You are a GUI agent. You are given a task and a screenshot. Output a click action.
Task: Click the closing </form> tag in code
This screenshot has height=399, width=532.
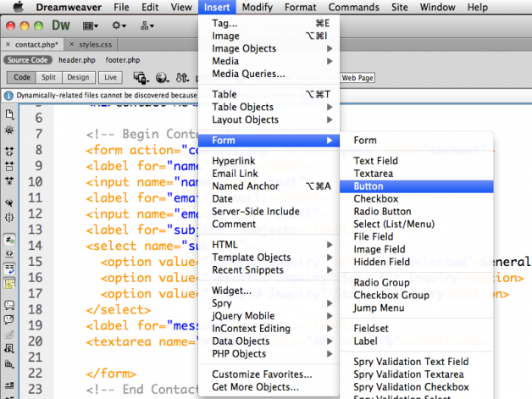click(x=111, y=374)
